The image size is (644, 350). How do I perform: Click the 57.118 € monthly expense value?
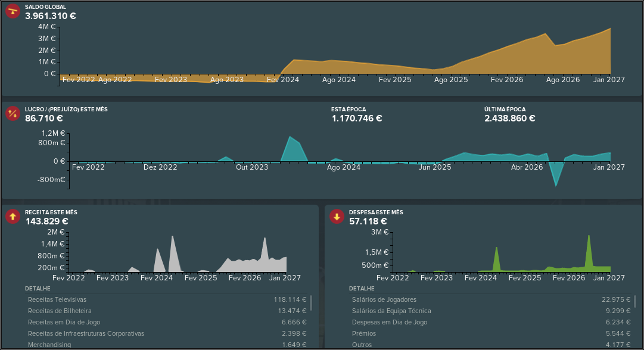pos(368,221)
